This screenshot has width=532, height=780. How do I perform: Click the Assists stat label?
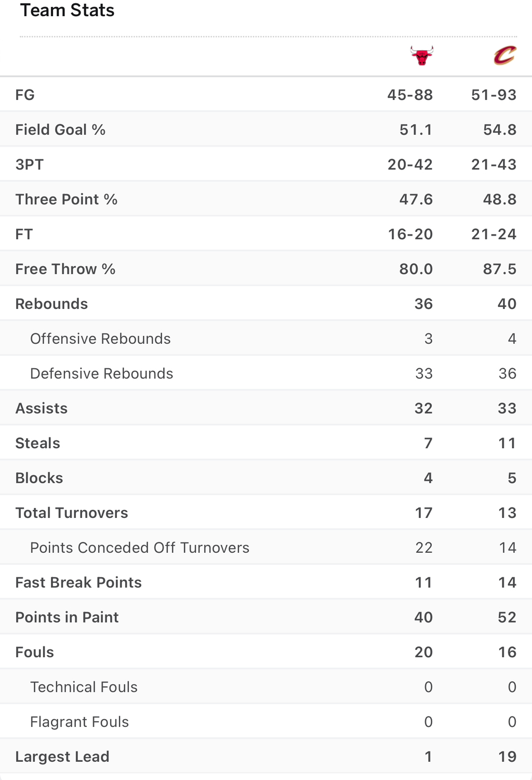tap(42, 408)
